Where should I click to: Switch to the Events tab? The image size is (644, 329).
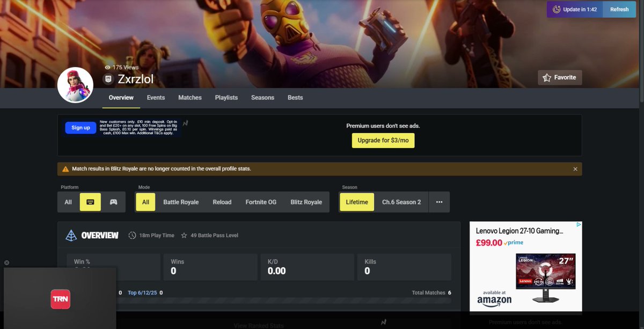156,98
